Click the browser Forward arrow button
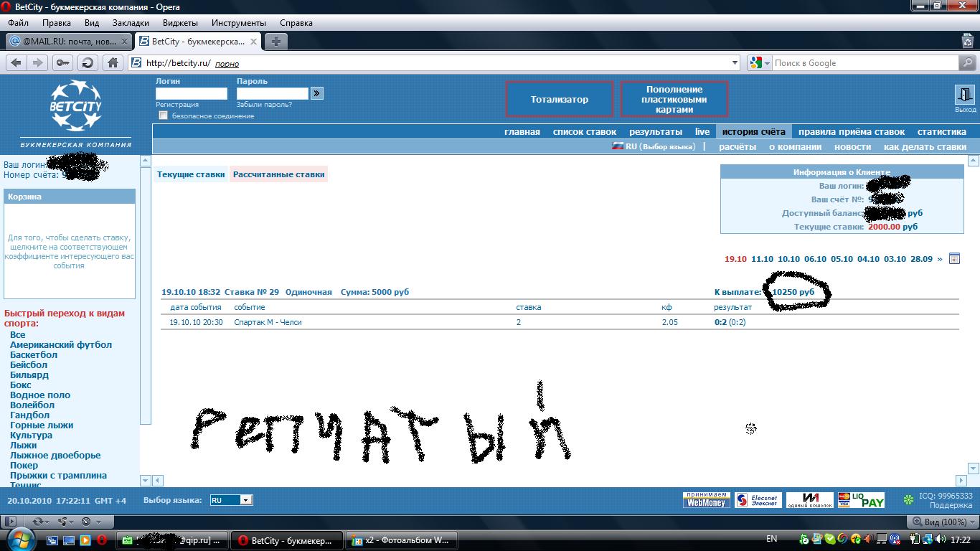The image size is (980, 551). pyautogui.click(x=37, y=63)
